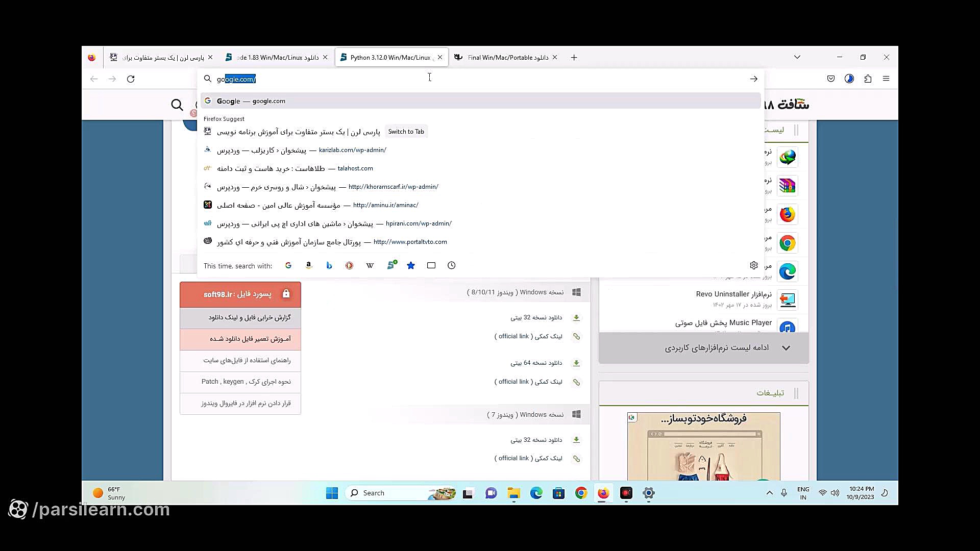Click official link under Windows 7 32-bit
Image resolution: width=980 pixels, height=551 pixels.
(x=528, y=459)
